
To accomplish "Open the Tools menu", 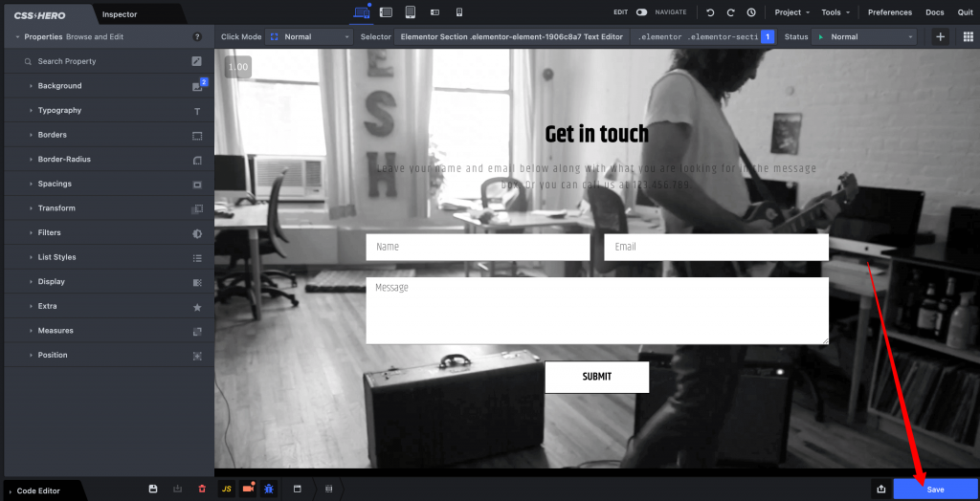I will pos(835,12).
